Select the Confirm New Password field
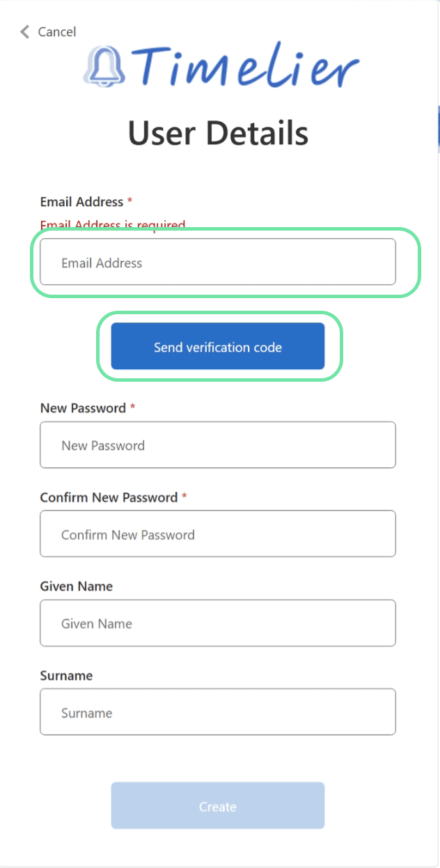 click(218, 534)
